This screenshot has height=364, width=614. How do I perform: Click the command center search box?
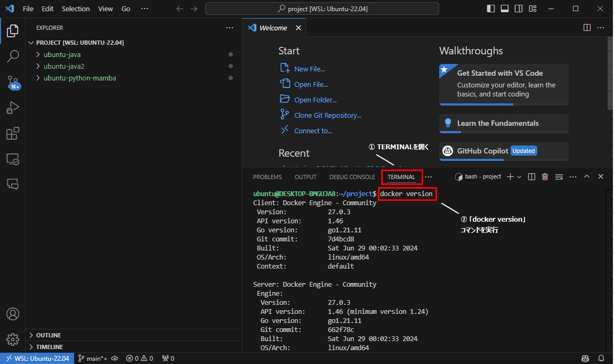[322, 9]
